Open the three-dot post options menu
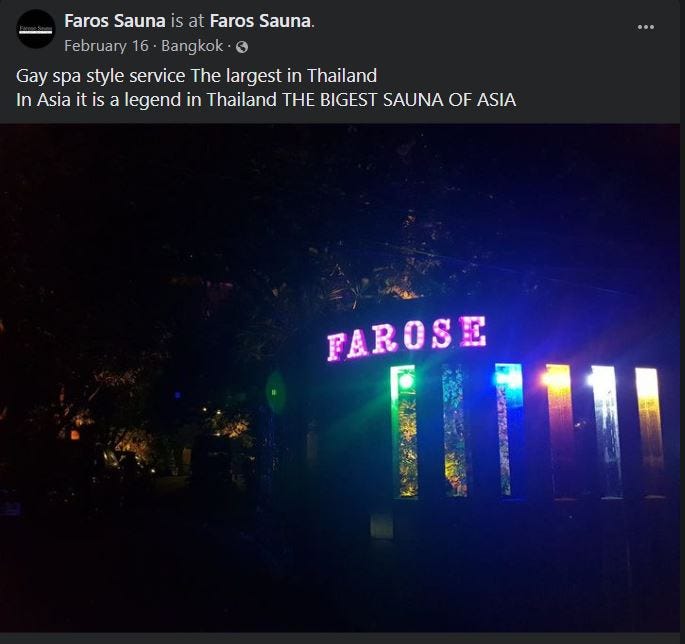 coord(645,27)
